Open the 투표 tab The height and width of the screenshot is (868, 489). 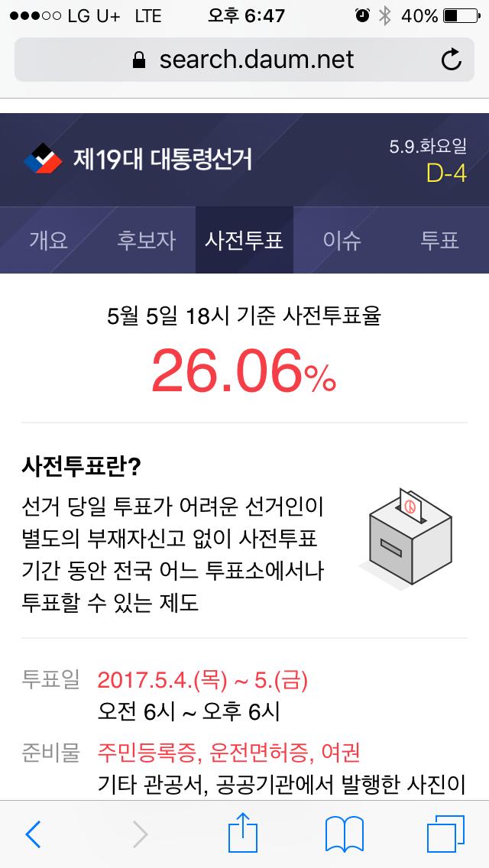pyautogui.click(x=439, y=241)
